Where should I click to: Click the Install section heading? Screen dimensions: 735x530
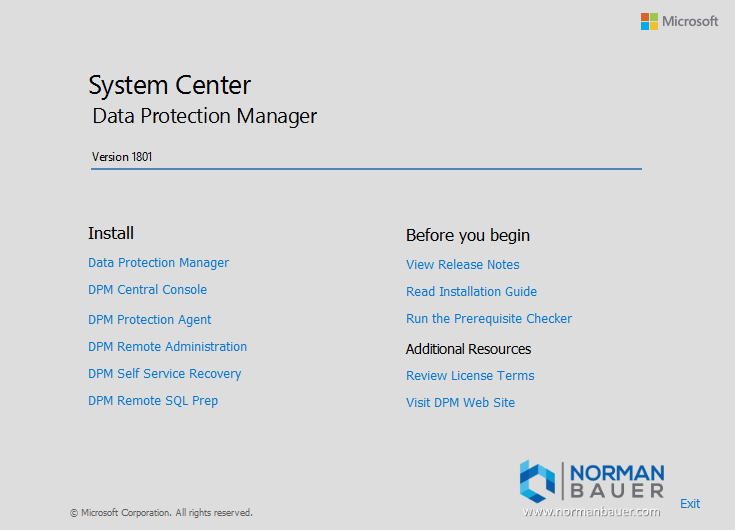tap(111, 233)
